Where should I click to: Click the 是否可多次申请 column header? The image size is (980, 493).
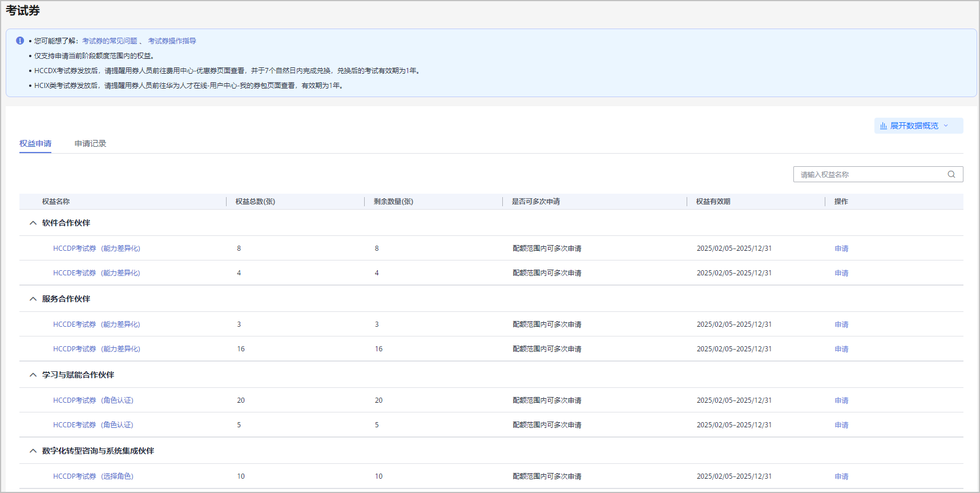[535, 202]
